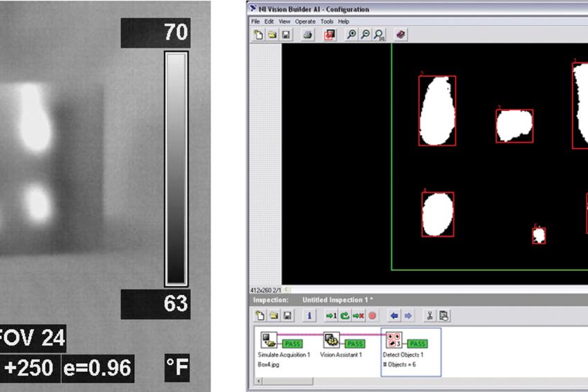
Task: Click left arrow of inspection steps scrollbar
Action: (259, 381)
